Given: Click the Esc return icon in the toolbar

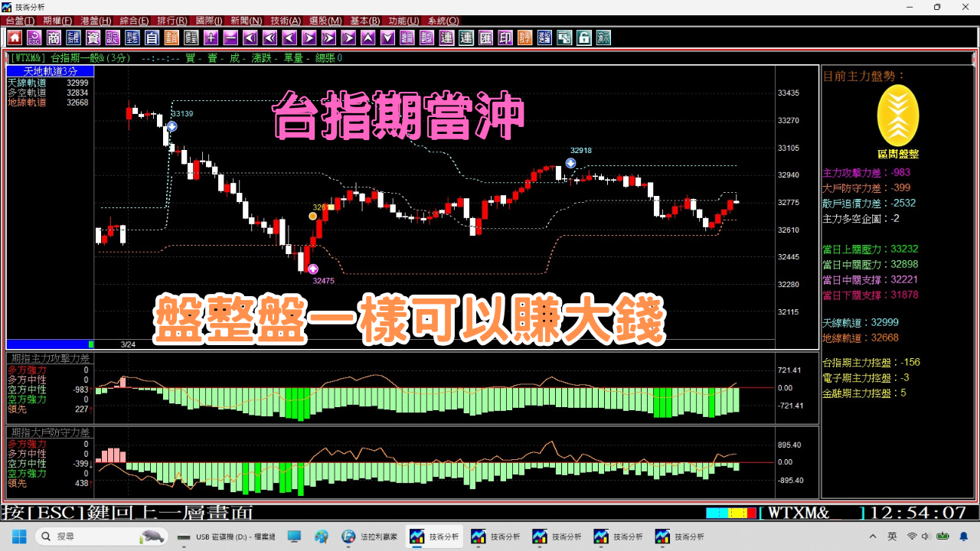Looking at the screenshot, I should [34, 37].
